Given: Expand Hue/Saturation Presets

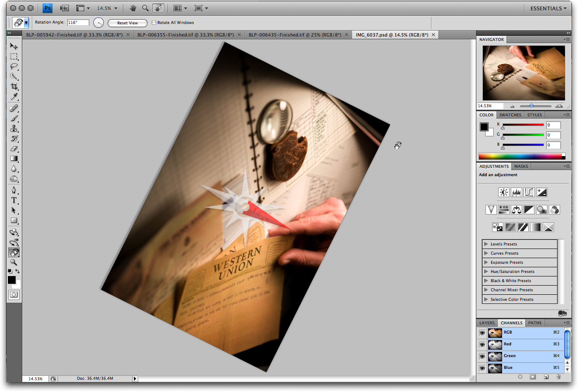Looking at the screenshot, I should (486, 272).
